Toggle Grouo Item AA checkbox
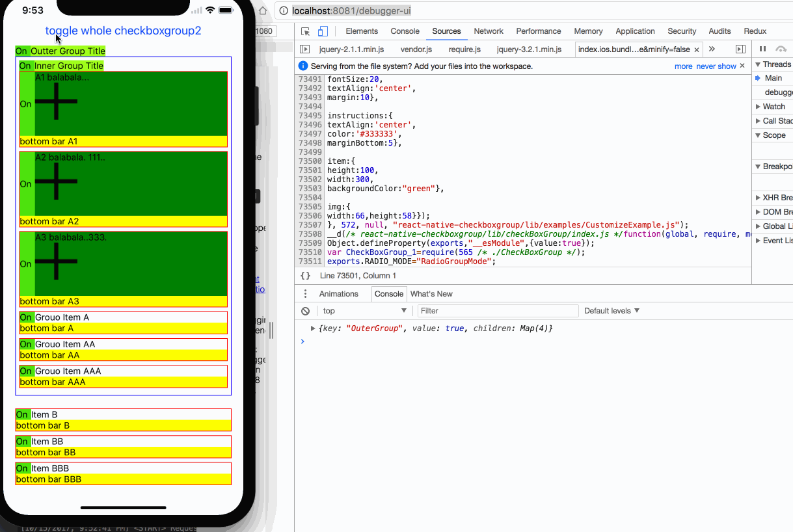Viewport: 793px width, 532px height. pos(26,344)
